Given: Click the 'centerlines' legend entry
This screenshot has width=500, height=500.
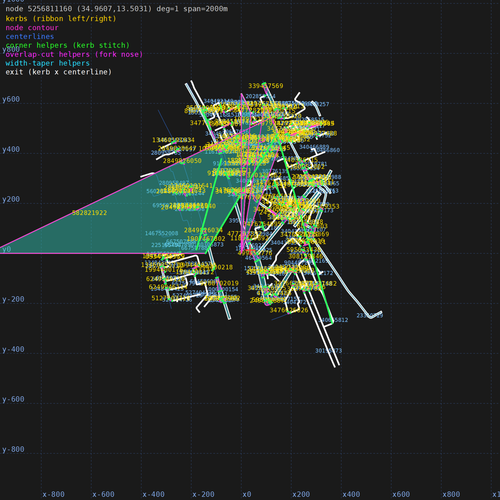Looking at the screenshot, I should click(x=30, y=37).
